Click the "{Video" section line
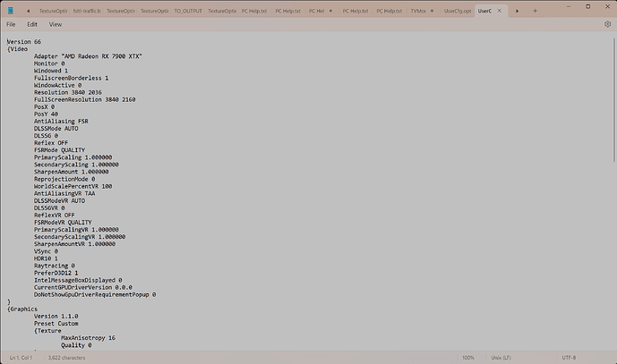617x364 pixels. [x=18, y=49]
